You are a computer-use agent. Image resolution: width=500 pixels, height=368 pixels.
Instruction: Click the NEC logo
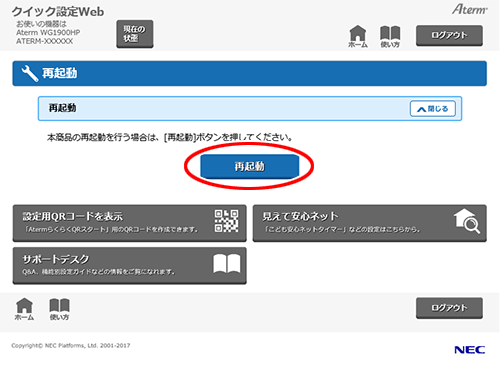[x=469, y=350]
